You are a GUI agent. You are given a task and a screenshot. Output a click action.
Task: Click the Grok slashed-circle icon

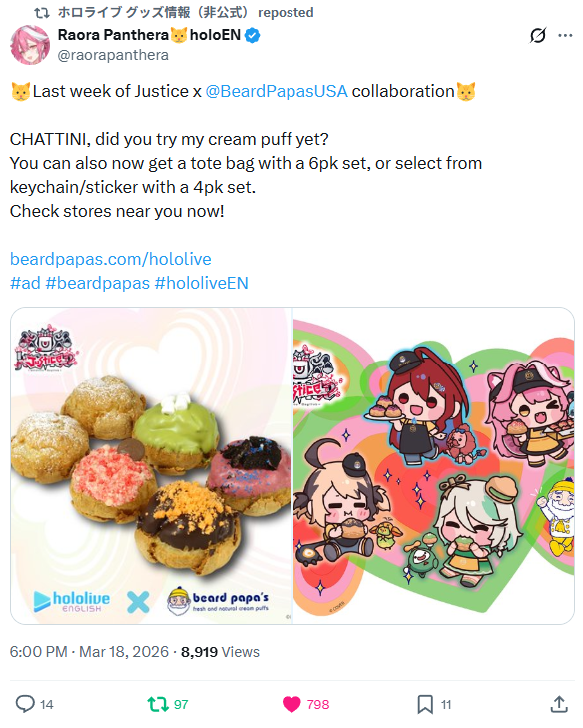click(x=537, y=35)
